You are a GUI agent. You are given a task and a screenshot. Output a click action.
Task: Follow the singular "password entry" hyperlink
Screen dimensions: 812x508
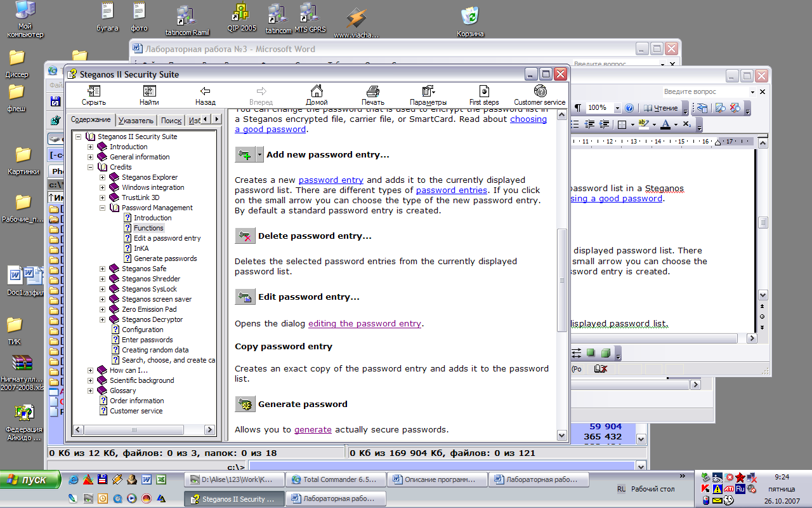[331, 180]
